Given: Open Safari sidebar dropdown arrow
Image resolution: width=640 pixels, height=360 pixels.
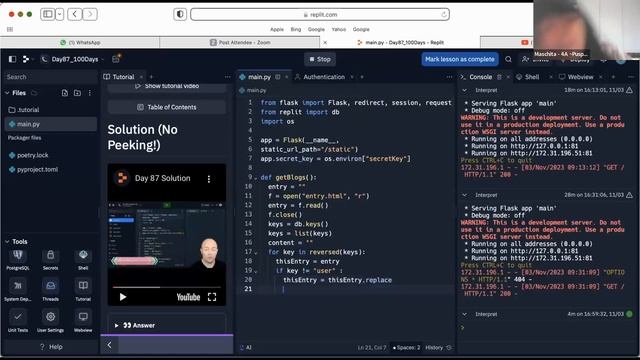Looking at the screenshot, I should [60, 14].
